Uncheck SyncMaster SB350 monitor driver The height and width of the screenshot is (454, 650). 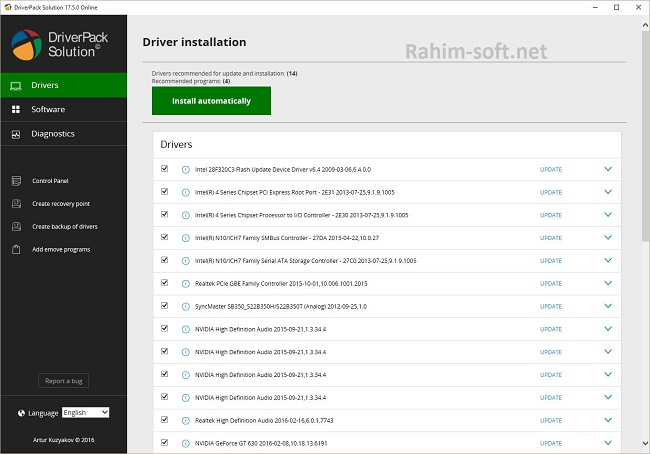point(165,306)
